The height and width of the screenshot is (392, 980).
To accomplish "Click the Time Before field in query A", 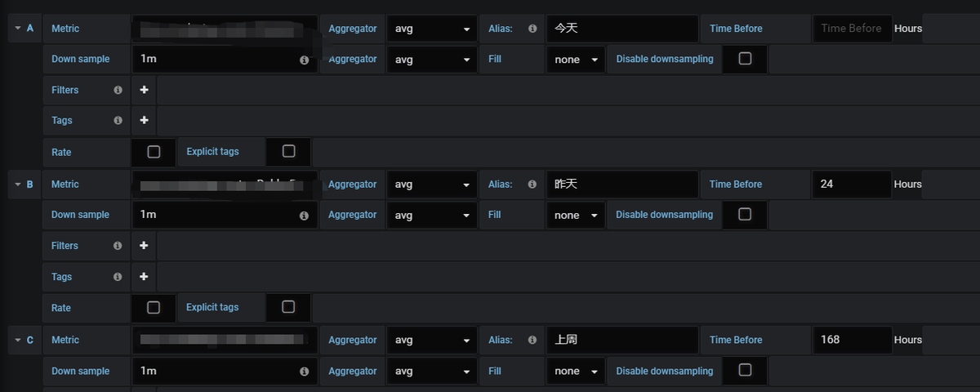I will (852, 29).
